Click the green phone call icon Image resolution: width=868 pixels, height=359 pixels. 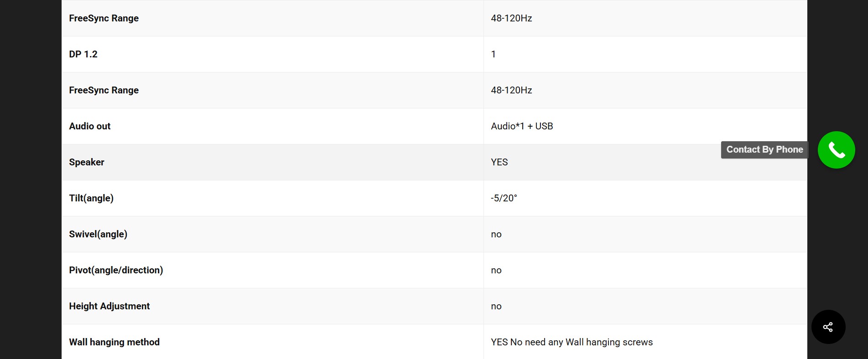point(836,150)
